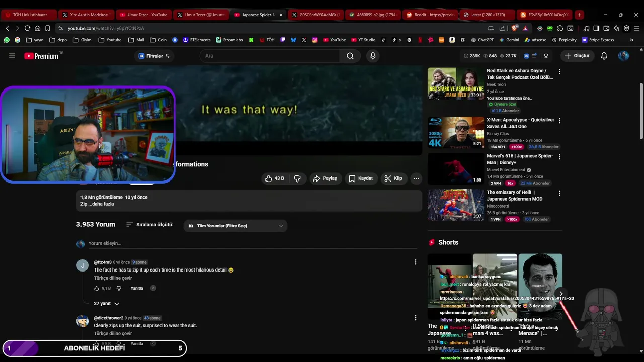Open the account avatar menu

[623, 56]
